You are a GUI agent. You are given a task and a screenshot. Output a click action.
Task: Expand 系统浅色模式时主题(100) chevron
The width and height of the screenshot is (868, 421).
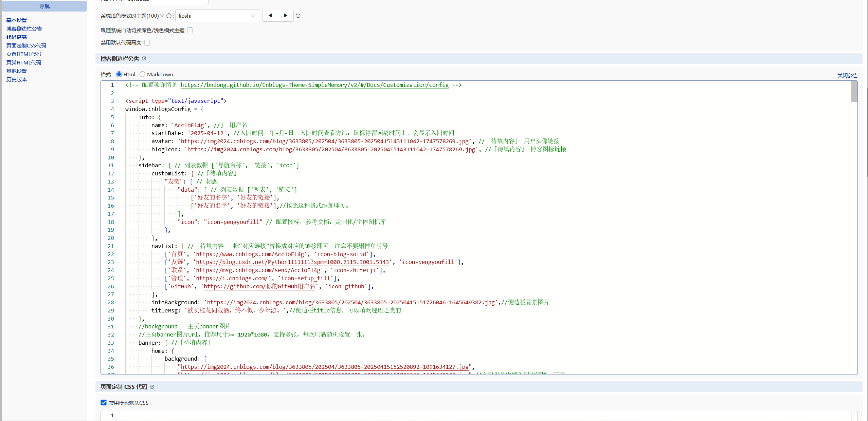point(162,16)
